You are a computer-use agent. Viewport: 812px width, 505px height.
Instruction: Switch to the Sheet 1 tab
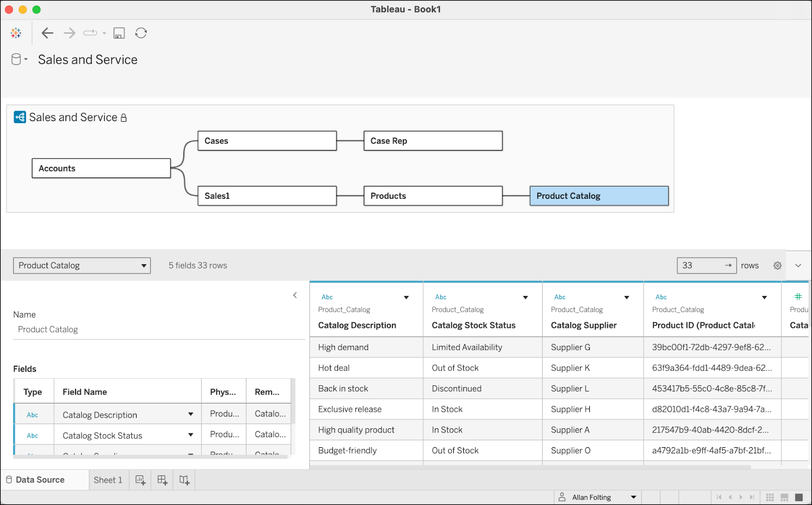pyautogui.click(x=108, y=480)
